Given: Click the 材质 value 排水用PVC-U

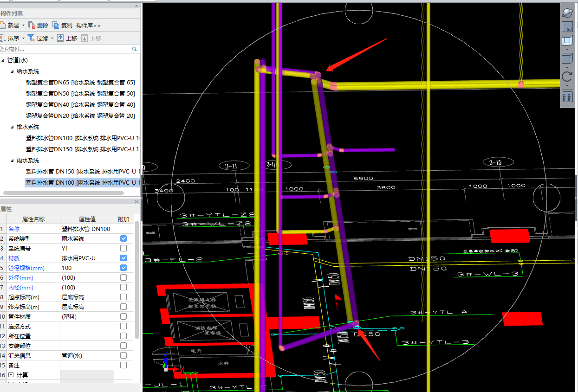Looking at the screenshot, I should [87, 258].
